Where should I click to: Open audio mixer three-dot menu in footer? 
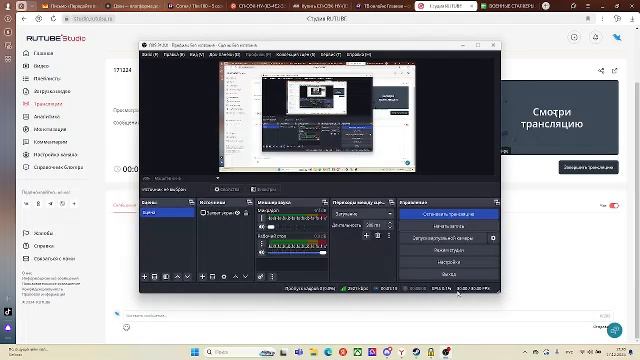[272, 277]
